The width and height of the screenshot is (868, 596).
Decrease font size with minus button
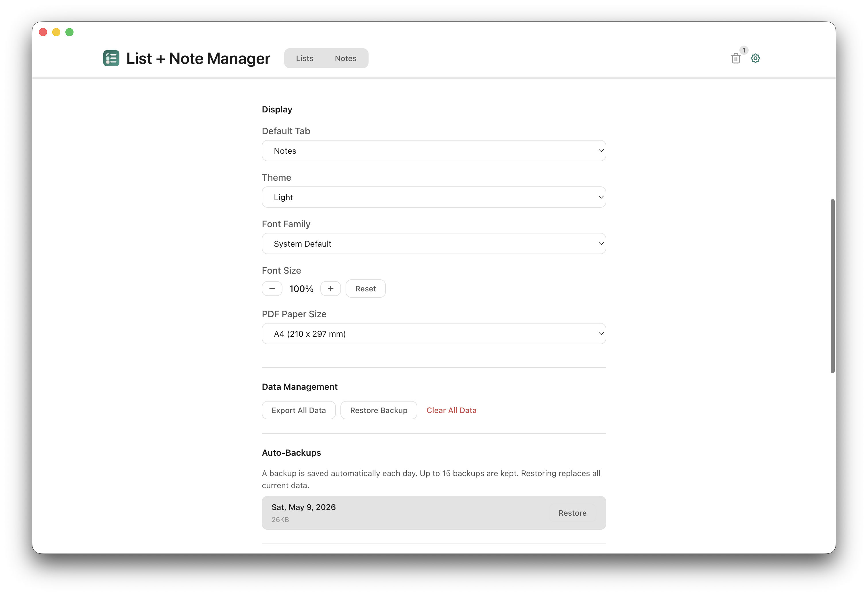(272, 289)
